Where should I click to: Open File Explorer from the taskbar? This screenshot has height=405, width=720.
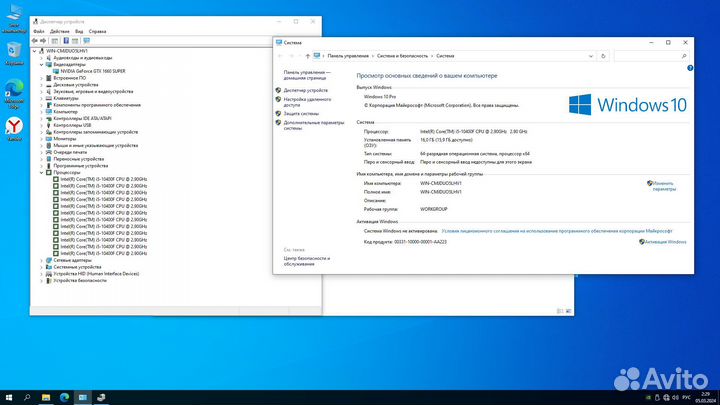point(46,398)
